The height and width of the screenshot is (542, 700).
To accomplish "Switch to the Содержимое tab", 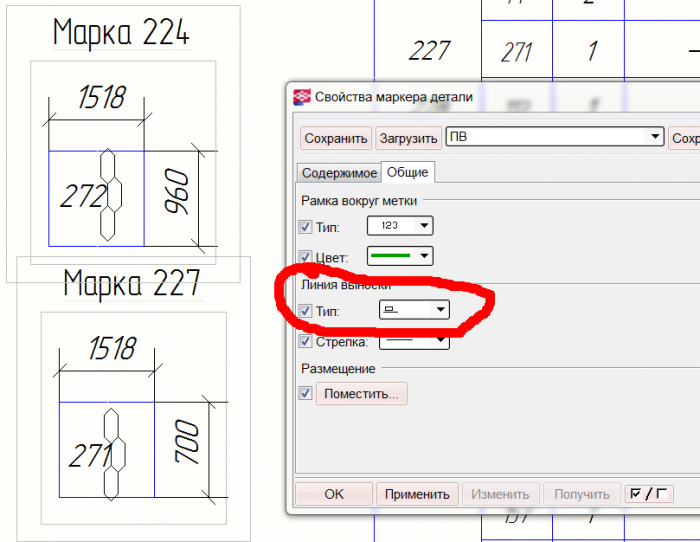I will pyautogui.click(x=339, y=173).
